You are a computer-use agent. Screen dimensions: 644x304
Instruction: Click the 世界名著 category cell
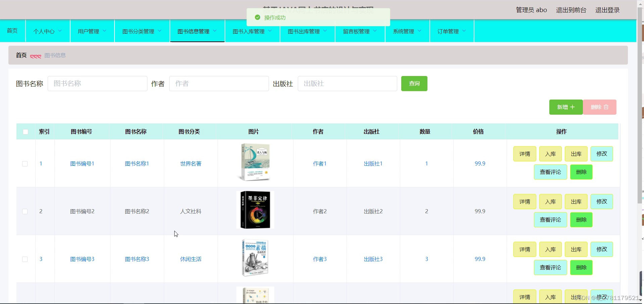coord(191,164)
